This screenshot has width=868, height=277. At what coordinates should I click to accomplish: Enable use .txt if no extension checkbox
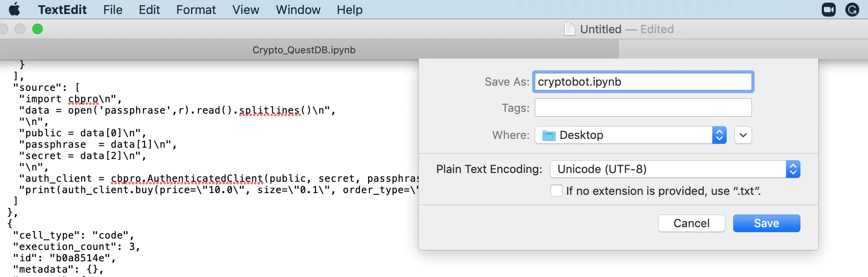557,191
